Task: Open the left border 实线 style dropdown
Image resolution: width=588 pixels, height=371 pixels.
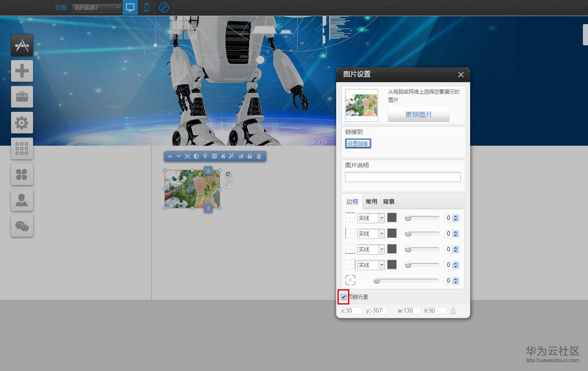Action: point(371,234)
